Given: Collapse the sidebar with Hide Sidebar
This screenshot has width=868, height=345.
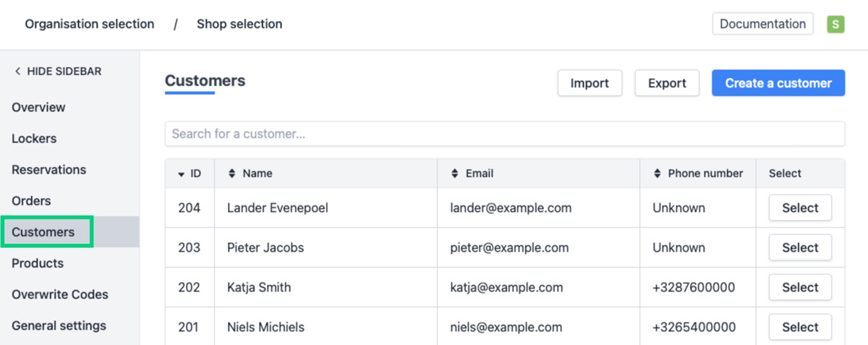Looking at the screenshot, I should (x=58, y=72).
